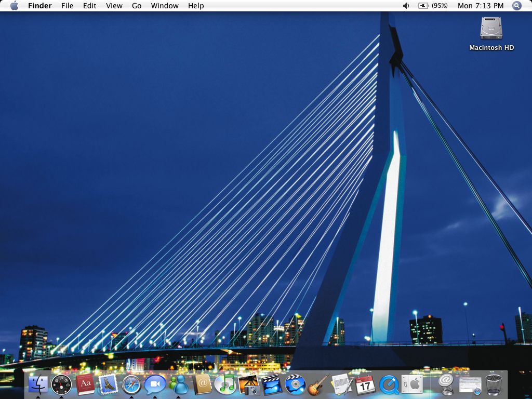
Task: Open Mail stamp icon in dock
Action: tap(108, 385)
